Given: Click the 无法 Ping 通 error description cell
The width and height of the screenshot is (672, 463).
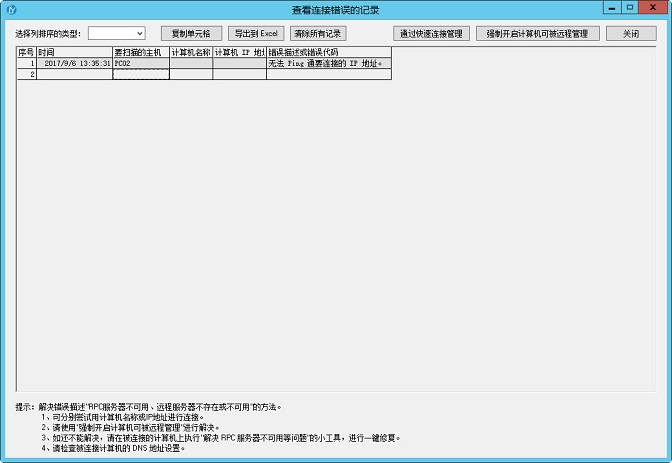Looking at the screenshot, I should tap(328, 63).
